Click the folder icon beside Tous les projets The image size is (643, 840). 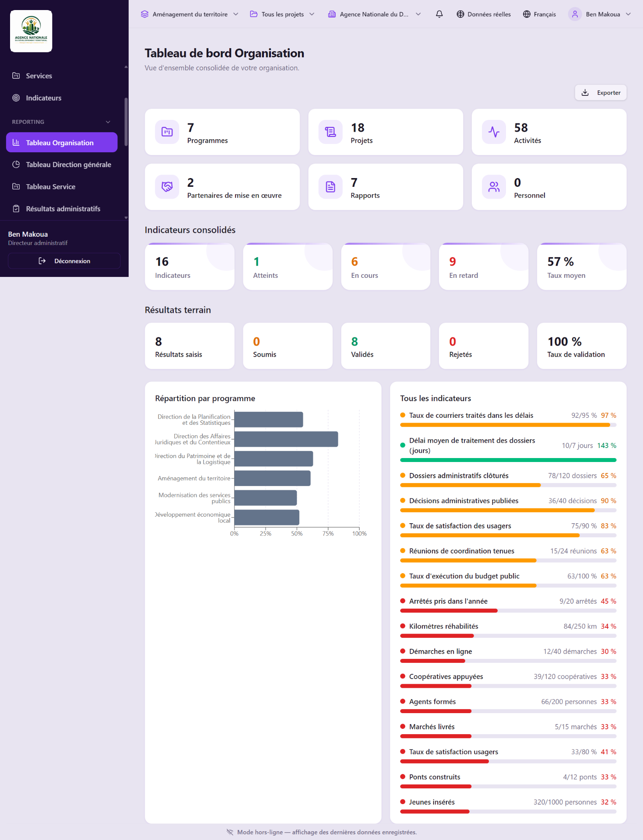point(254,14)
